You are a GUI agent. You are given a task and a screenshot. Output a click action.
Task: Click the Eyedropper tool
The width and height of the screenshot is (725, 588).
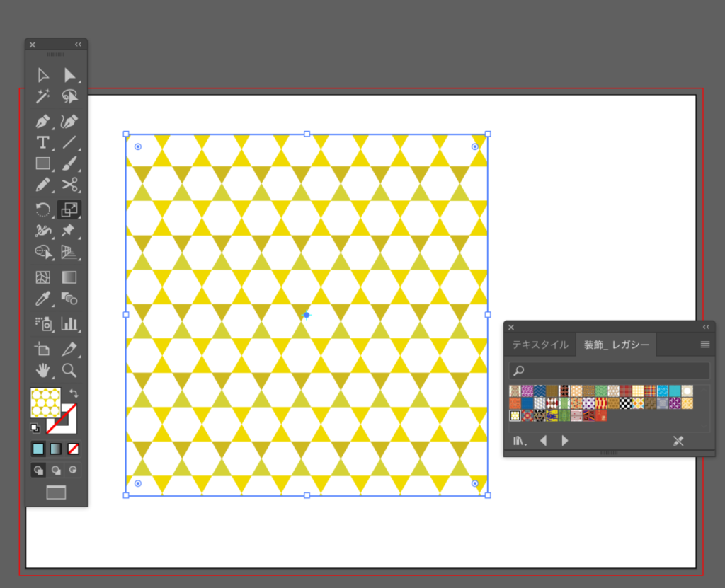tap(42, 299)
